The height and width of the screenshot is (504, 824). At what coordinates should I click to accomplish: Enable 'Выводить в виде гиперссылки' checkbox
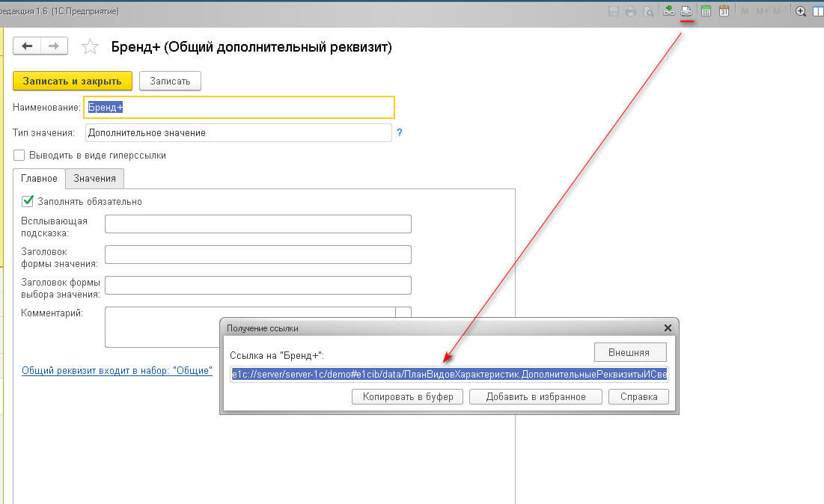tap(19, 156)
